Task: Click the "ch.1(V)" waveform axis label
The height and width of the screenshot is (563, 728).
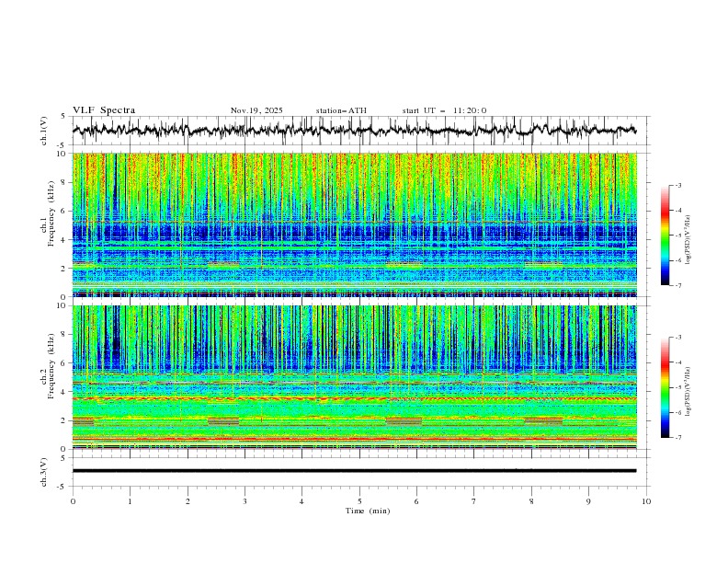Action: pyautogui.click(x=43, y=131)
